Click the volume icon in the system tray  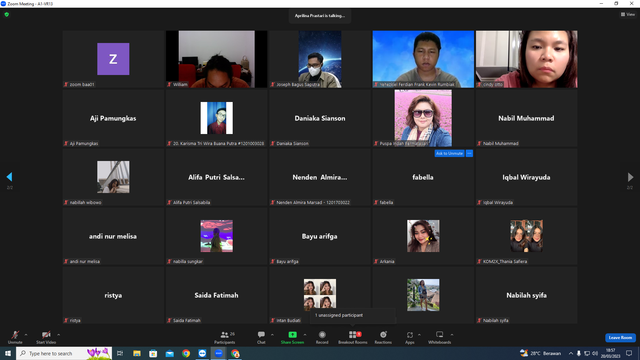[x=595, y=353]
